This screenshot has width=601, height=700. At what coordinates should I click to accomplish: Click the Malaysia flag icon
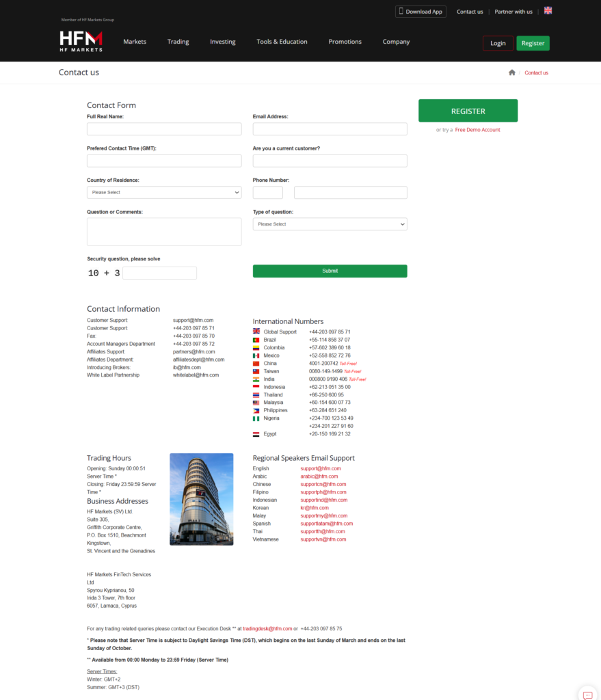[x=256, y=403]
